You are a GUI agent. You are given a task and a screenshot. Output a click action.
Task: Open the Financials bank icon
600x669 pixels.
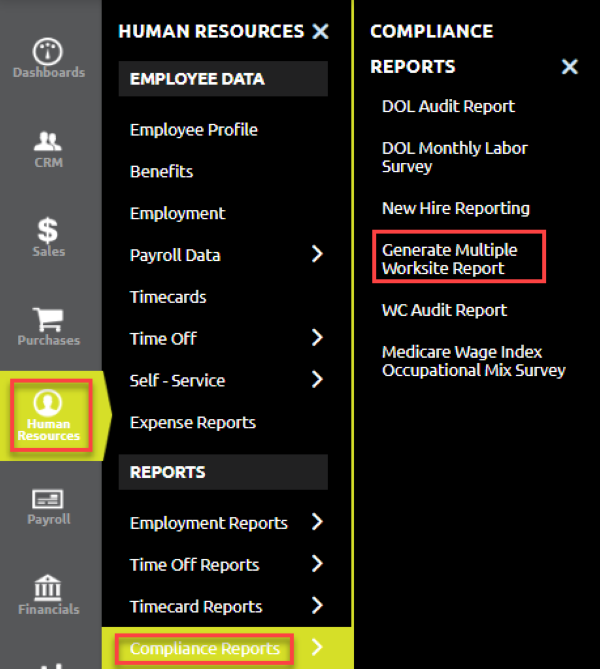(x=48, y=588)
